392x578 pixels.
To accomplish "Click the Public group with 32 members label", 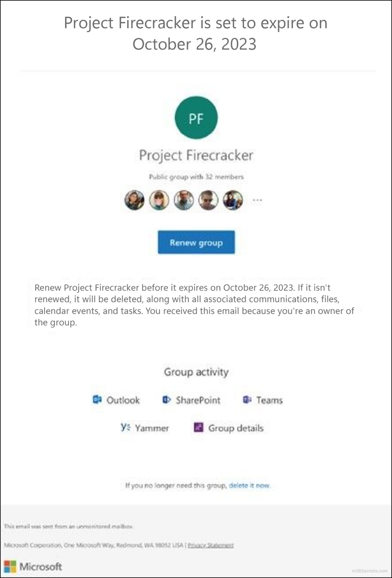I will (196, 176).
